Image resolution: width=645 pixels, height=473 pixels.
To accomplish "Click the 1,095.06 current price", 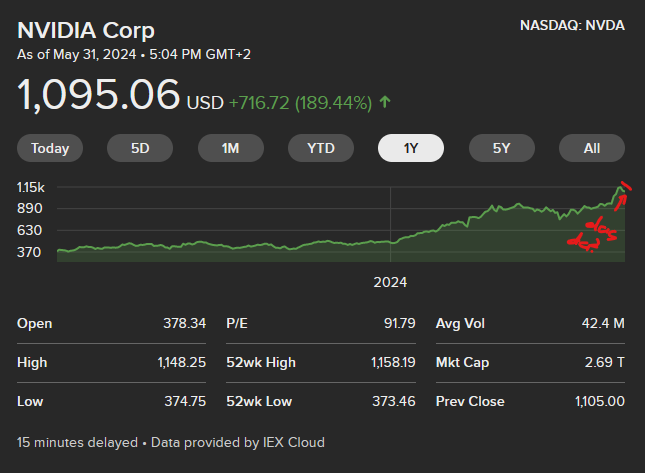I will [x=99, y=95].
